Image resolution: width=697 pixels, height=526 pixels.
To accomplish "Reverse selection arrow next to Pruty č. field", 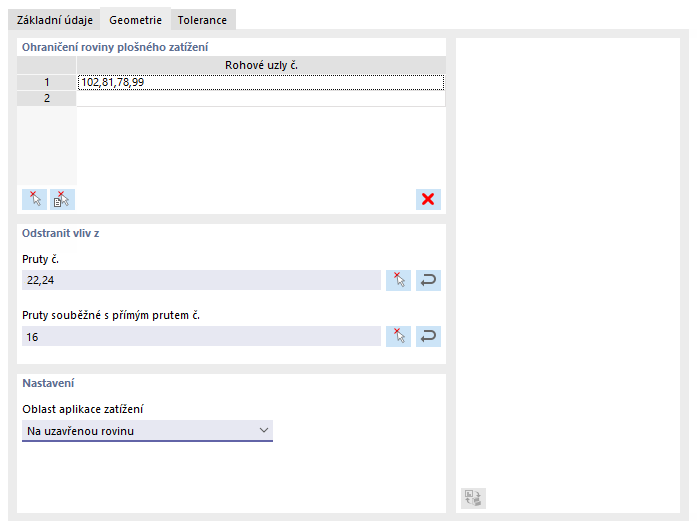I will point(428,281).
